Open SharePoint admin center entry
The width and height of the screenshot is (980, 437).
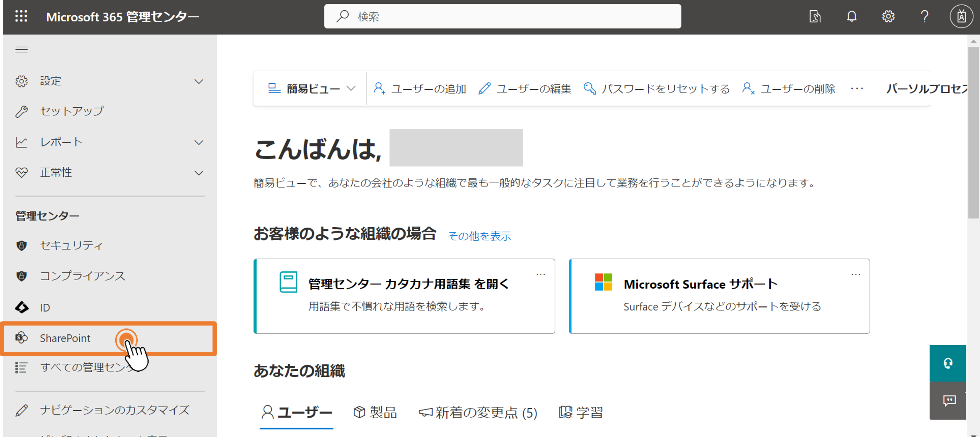[108, 338]
